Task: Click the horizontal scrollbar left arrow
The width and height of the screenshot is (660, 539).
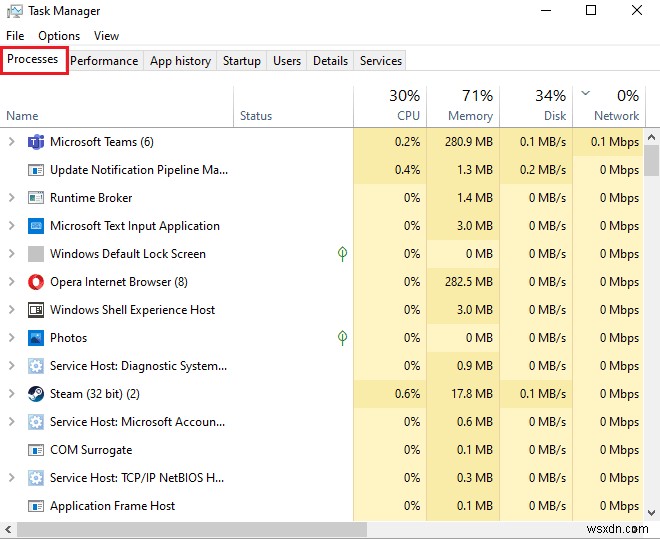Action: click(8, 529)
